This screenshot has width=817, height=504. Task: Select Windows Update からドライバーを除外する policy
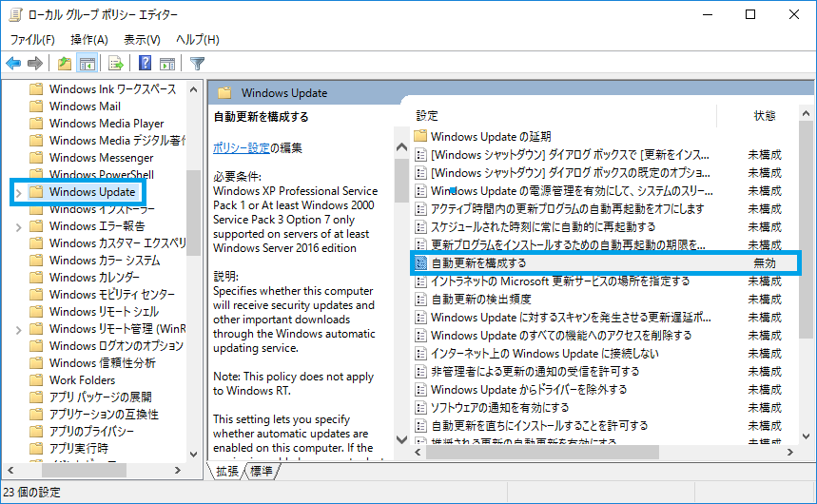[x=520, y=389]
